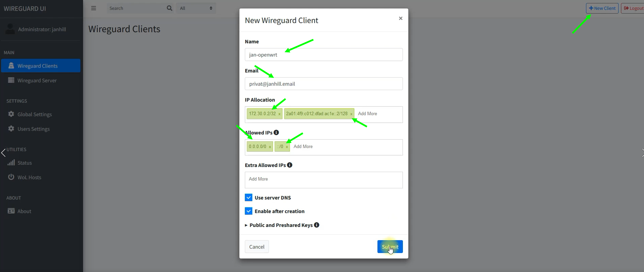Click the Extra Allowed IPs info icon
Viewport: 644px width, 272px height.
click(x=290, y=165)
